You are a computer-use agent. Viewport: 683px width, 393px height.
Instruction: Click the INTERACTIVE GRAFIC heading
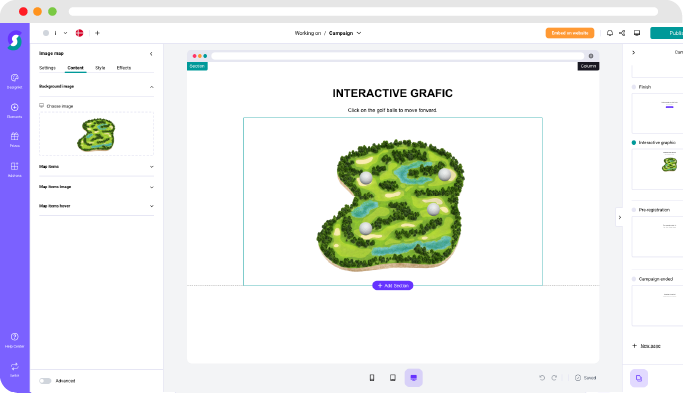pos(392,93)
